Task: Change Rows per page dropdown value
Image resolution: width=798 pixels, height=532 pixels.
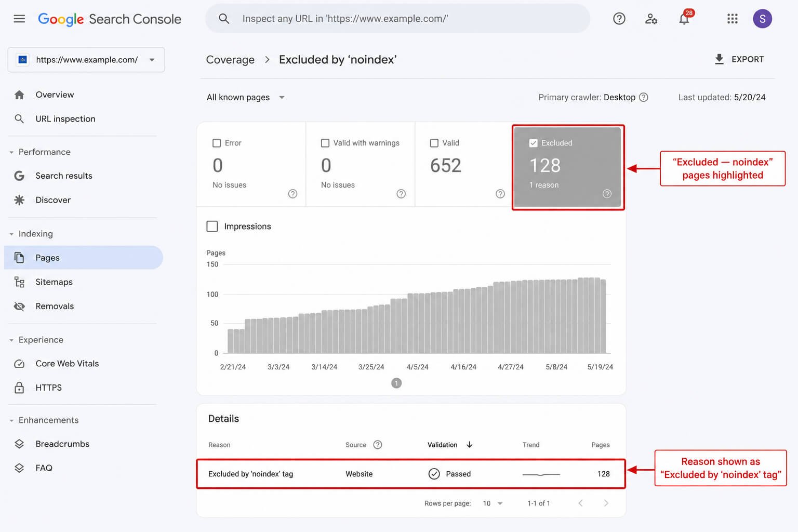Action: (x=493, y=503)
